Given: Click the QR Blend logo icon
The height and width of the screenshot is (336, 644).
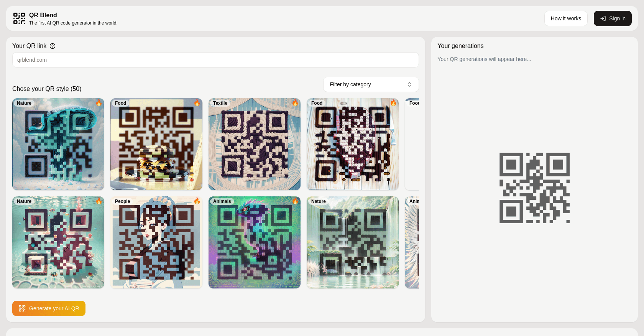Looking at the screenshot, I should click(19, 18).
